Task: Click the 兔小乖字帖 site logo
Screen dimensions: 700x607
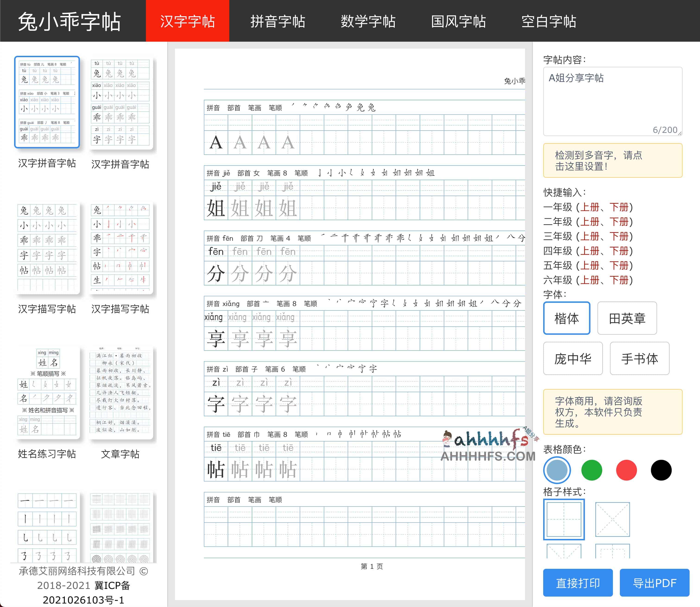Action: (x=69, y=22)
